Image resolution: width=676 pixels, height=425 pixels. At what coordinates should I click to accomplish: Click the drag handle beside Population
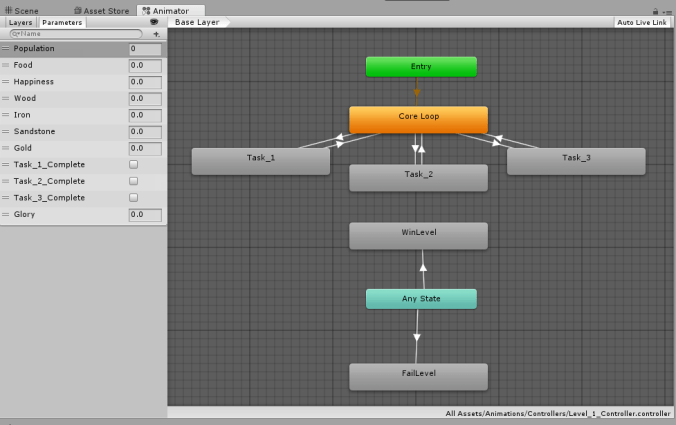(6, 49)
